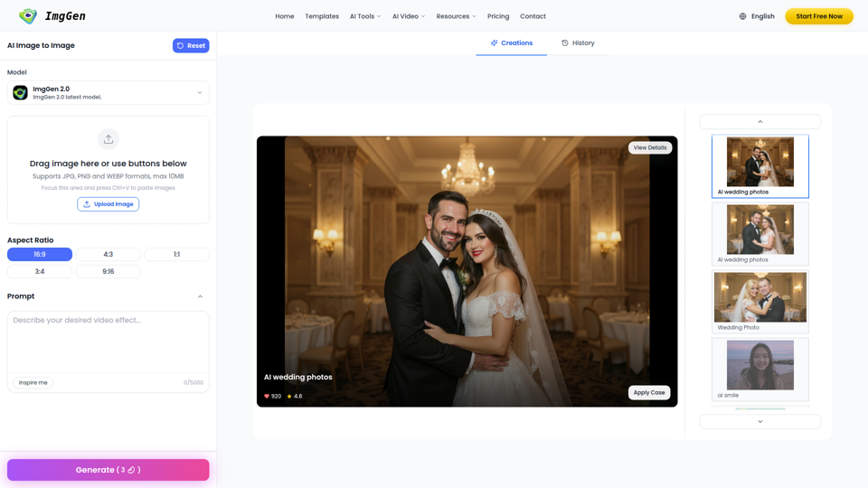Expand the AI Tools menu

365,16
